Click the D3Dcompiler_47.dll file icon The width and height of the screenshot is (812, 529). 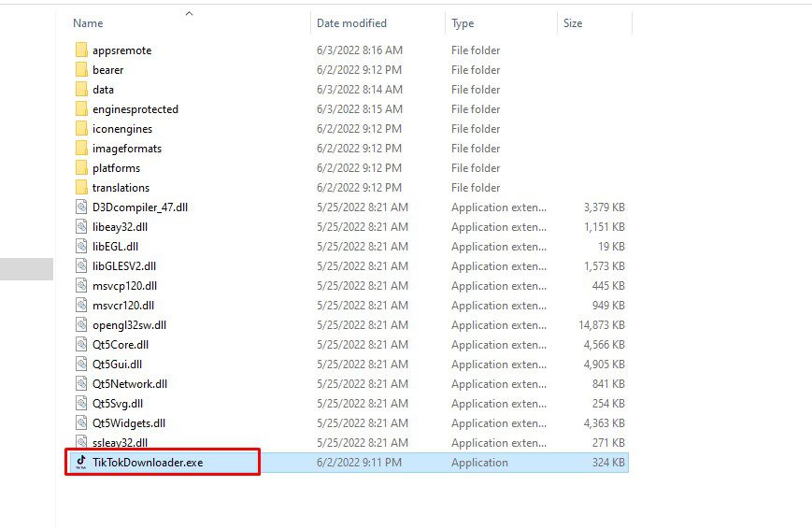coord(81,207)
